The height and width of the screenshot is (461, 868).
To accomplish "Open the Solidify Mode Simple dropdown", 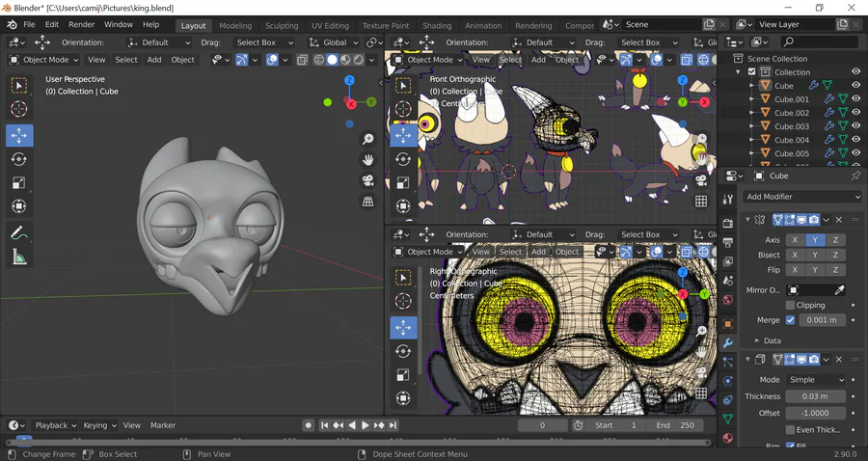I will pos(815,380).
